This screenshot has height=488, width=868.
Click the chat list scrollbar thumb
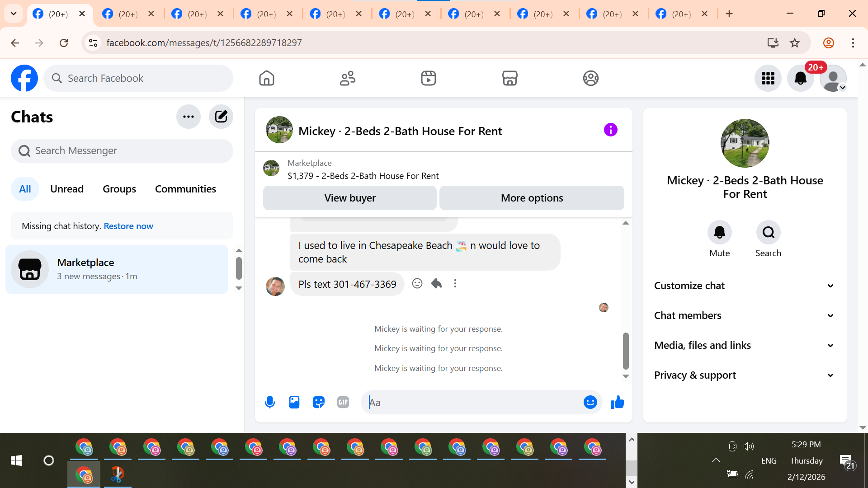point(239,268)
